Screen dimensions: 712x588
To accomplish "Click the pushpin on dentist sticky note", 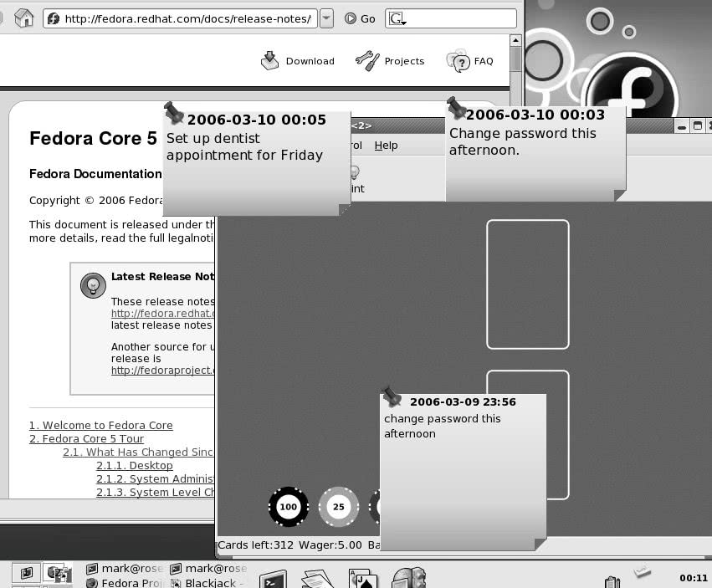I will tap(173, 112).
